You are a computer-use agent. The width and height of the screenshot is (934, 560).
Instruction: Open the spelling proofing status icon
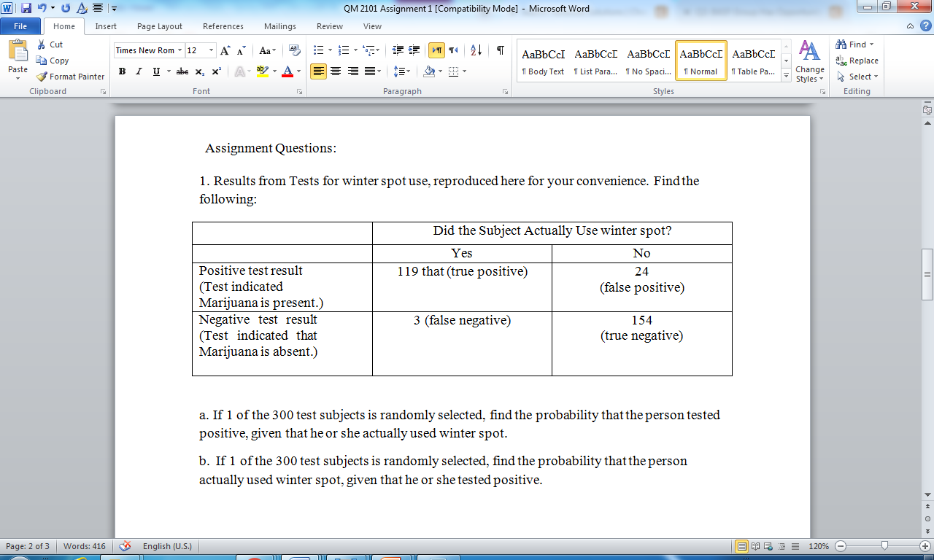coord(125,546)
